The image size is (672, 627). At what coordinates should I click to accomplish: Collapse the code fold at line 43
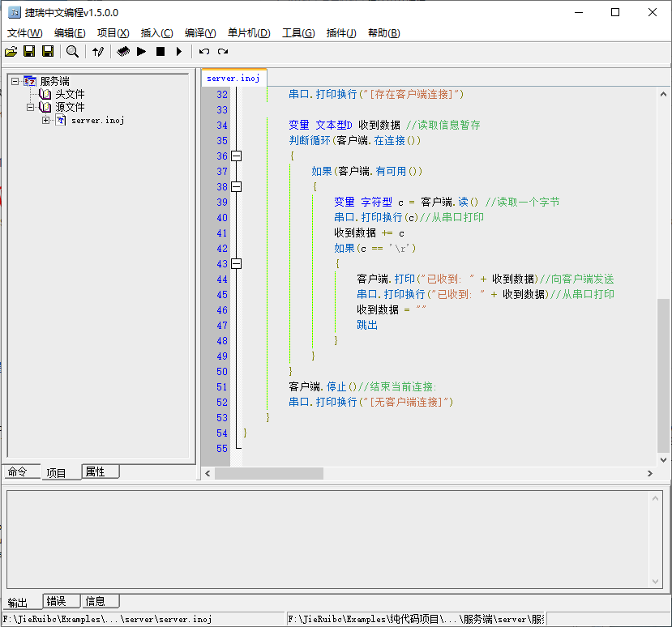236,264
